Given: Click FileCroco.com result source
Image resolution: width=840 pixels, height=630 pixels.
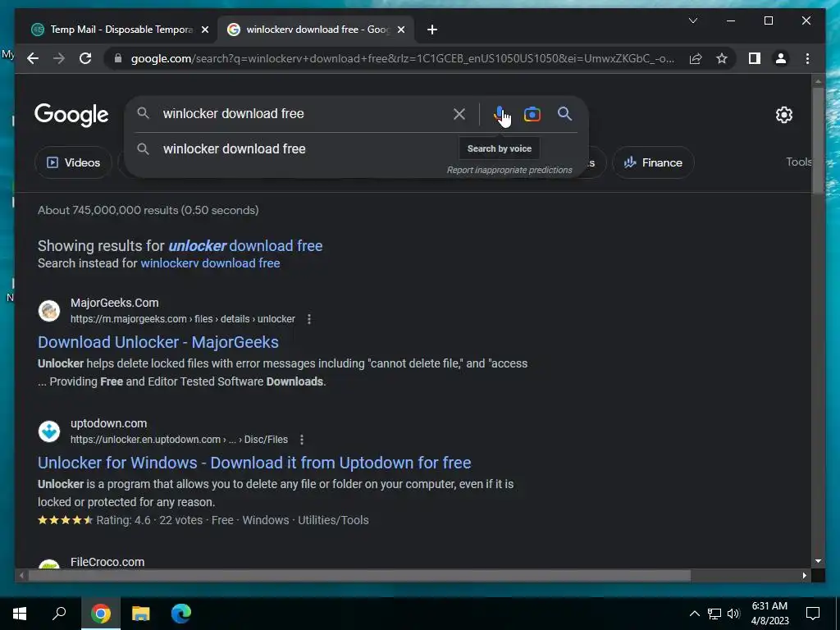Looking at the screenshot, I should (107, 562).
